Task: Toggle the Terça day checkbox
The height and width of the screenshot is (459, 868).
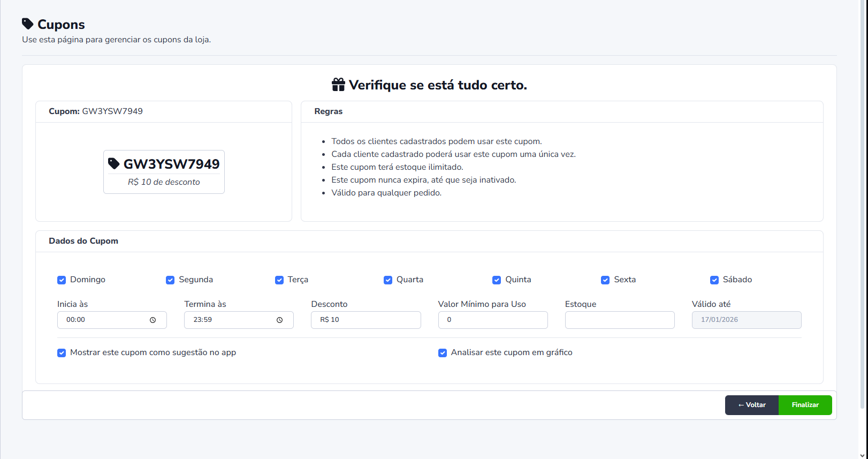Action: (279, 280)
